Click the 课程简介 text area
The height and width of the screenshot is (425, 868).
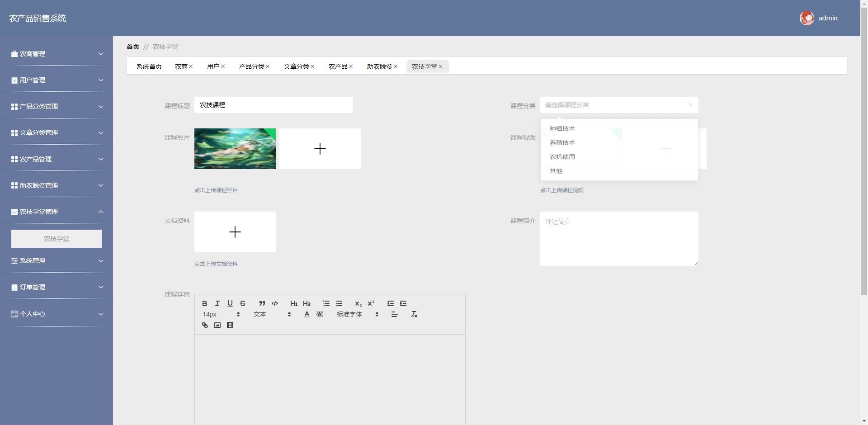[618, 238]
